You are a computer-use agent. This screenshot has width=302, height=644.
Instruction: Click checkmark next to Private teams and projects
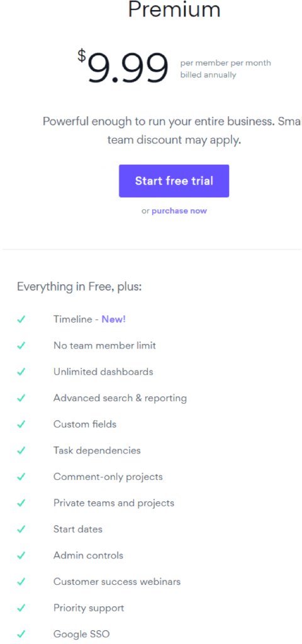(x=21, y=503)
